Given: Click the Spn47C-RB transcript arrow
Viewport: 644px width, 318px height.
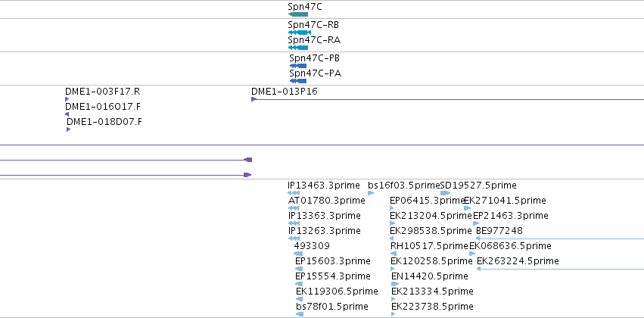Looking at the screenshot, I should [300, 33].
